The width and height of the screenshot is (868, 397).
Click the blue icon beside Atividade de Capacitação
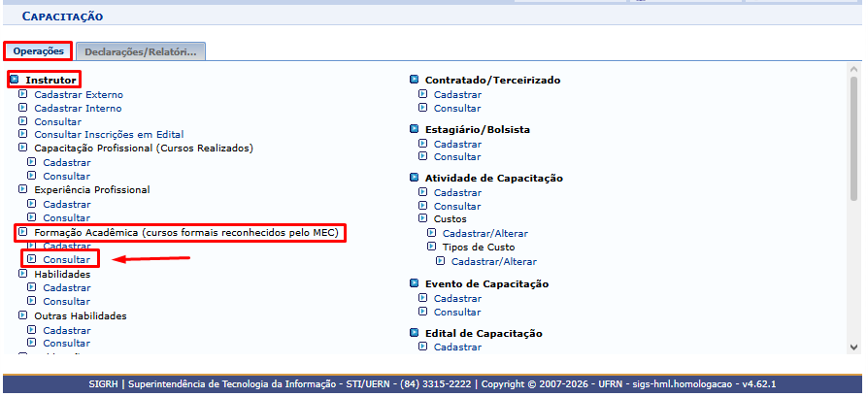[414, 178]
